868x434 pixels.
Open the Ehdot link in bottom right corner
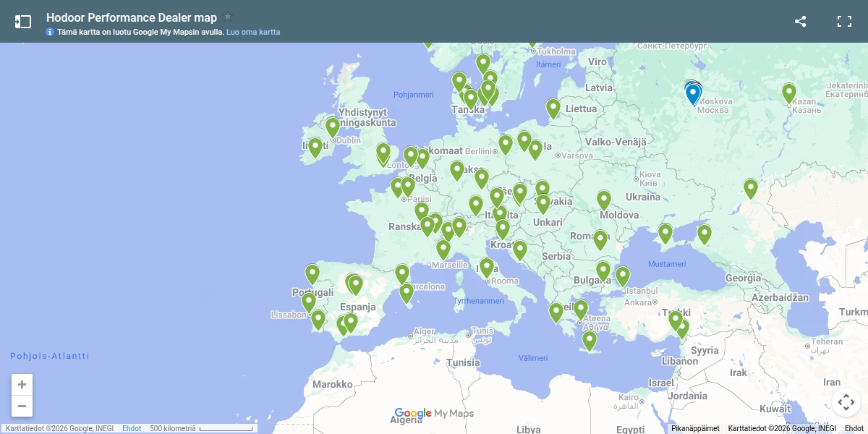click(854, 429)
